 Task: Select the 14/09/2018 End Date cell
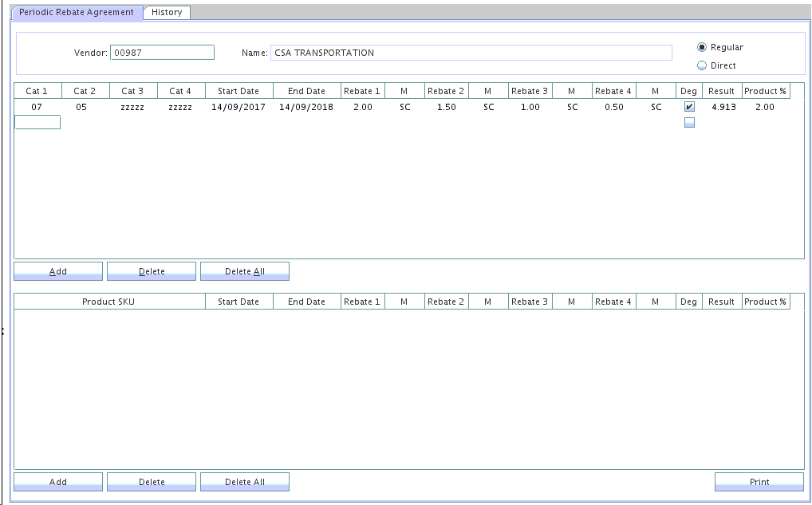(306, 107)
